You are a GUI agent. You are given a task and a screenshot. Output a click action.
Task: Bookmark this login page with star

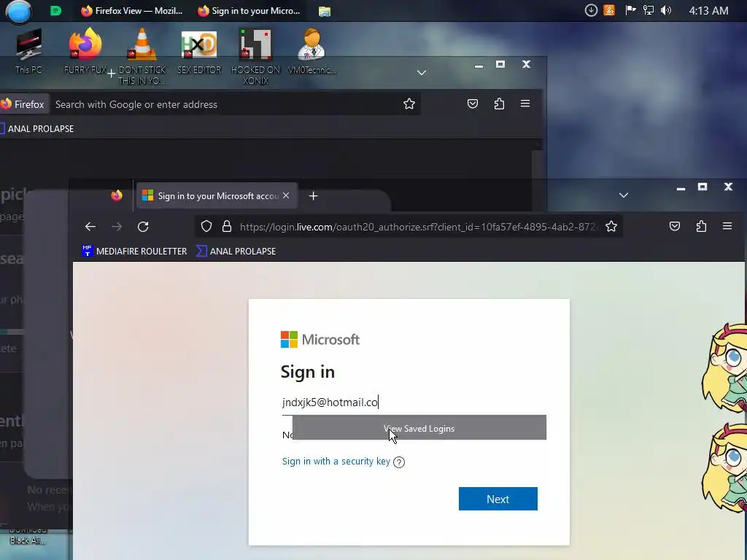point(611,227)
